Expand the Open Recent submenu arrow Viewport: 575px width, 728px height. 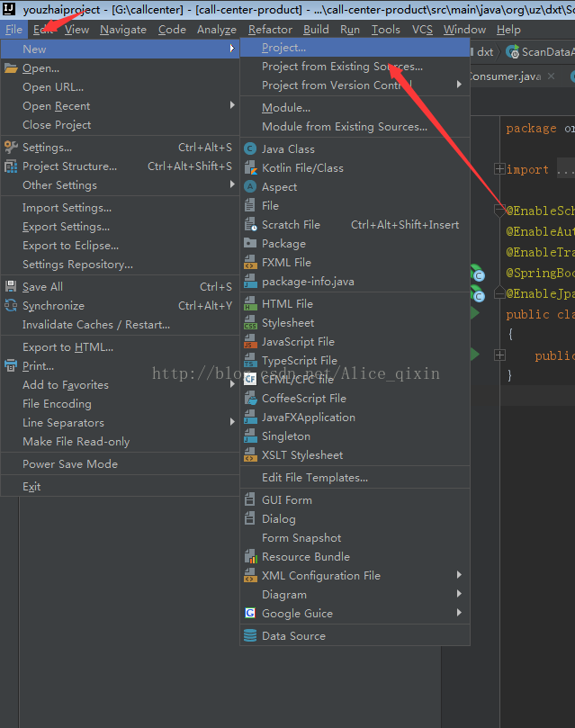tap(232, 105)
